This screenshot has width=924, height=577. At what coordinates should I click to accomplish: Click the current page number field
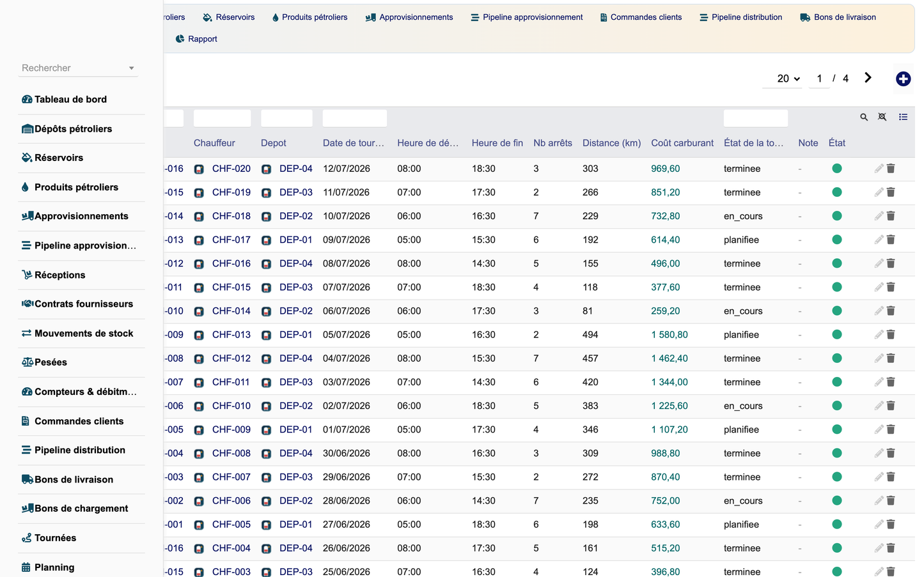coord(819,79)
